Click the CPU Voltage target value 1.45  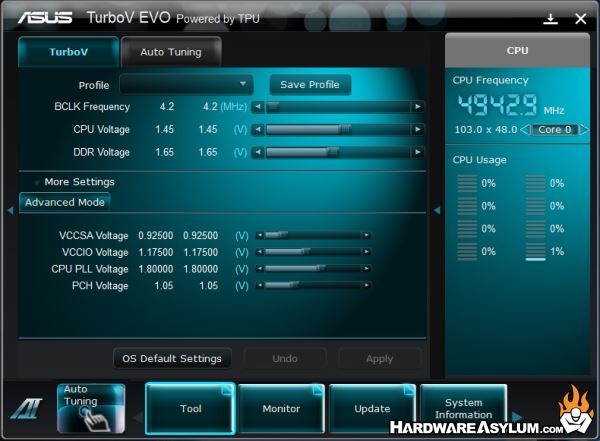tap(208, 129)
